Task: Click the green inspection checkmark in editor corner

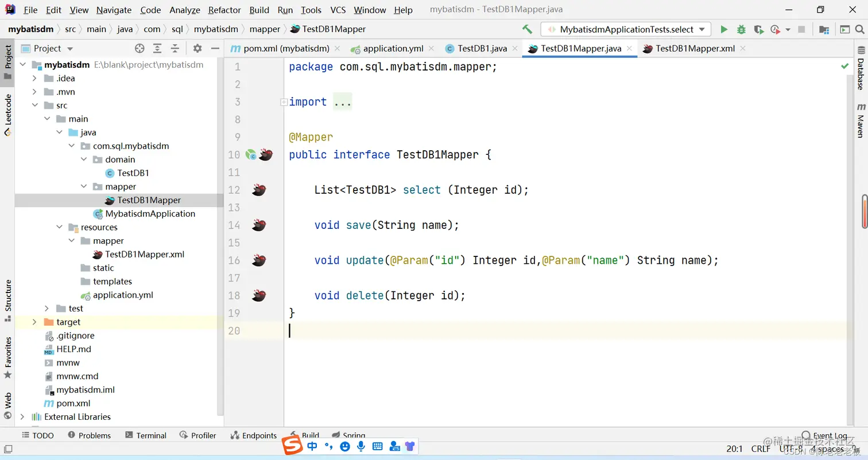Action: click(x=844, y=67)
